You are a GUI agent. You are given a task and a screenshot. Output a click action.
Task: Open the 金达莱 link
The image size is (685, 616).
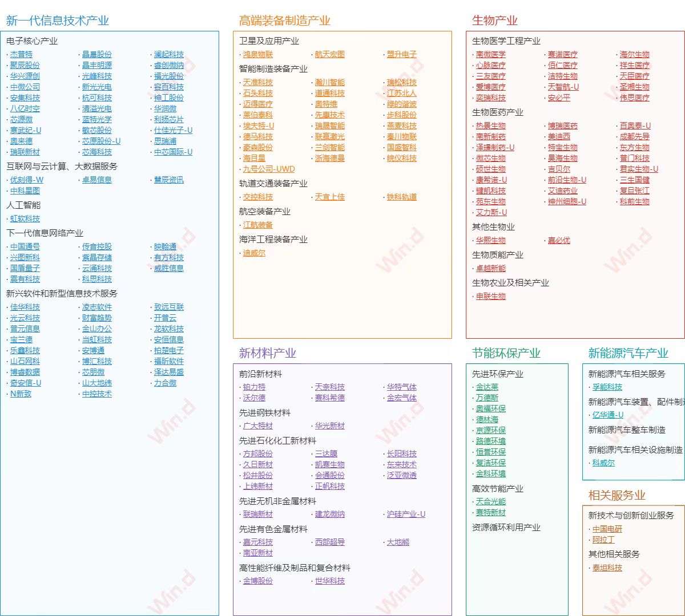pos(487,387)
